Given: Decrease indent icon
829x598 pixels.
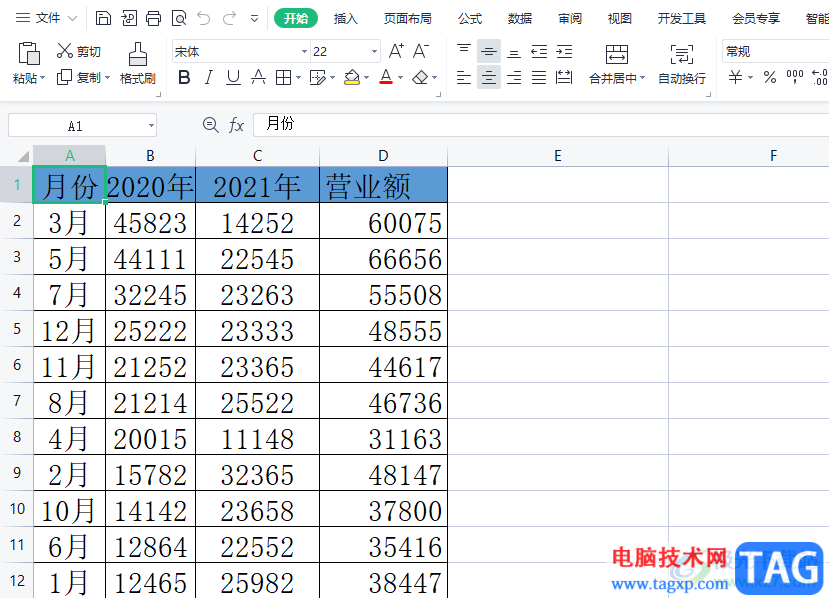Looking at the screenshot, I should coord(539,51).
